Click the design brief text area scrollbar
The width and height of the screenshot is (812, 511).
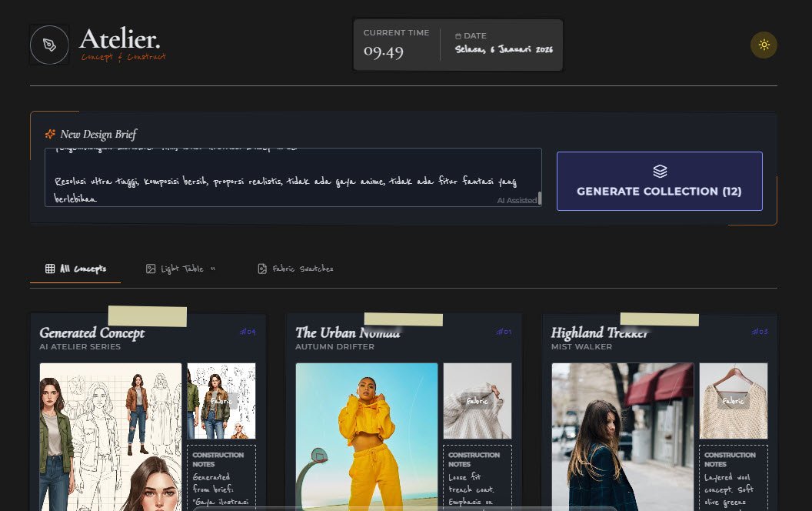(x=540, y=198)
